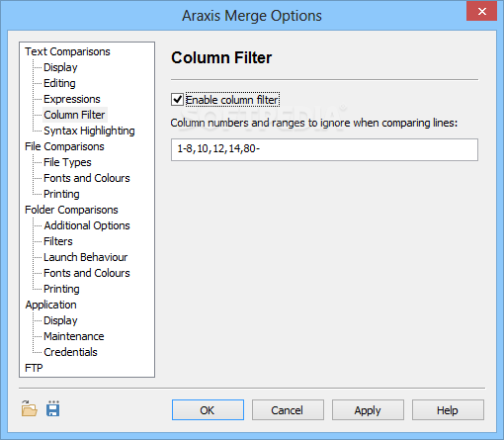
Task: Dismiss the dialog with the Cancel button
Action: (288, 410)
